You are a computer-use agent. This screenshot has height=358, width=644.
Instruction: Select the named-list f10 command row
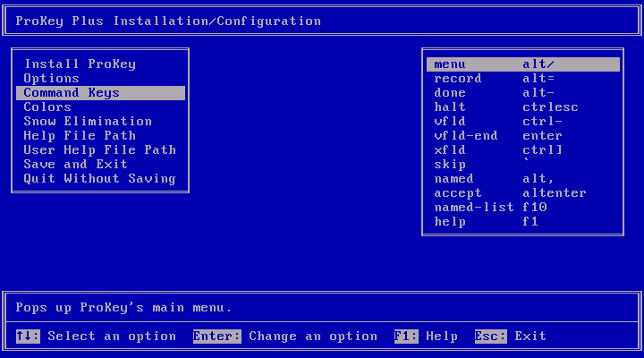[523, 208]
